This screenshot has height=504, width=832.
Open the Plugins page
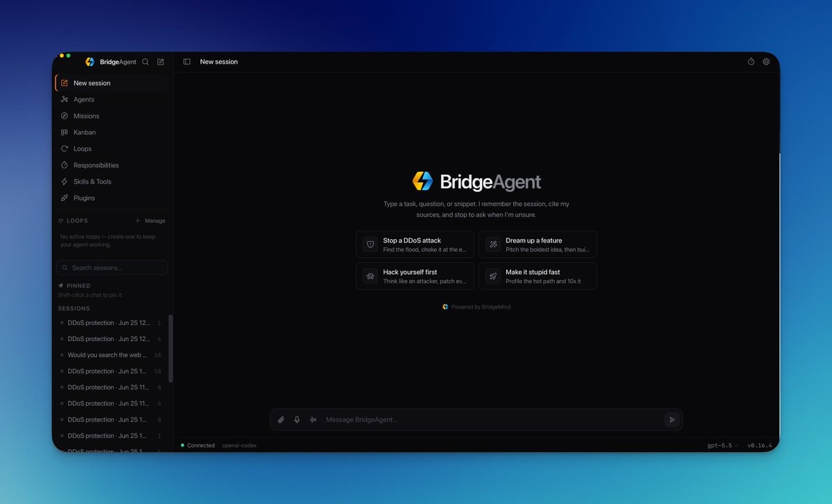tap(112, 198)
